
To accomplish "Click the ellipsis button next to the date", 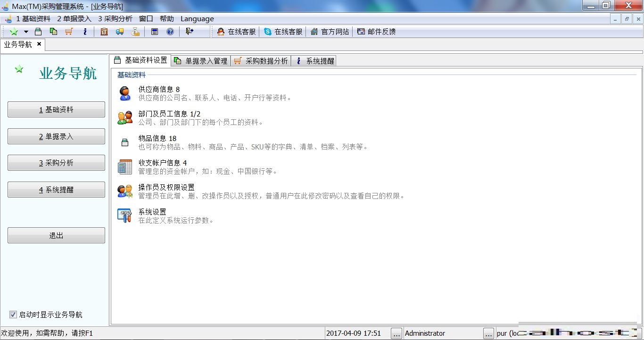I will pos(396,333).
